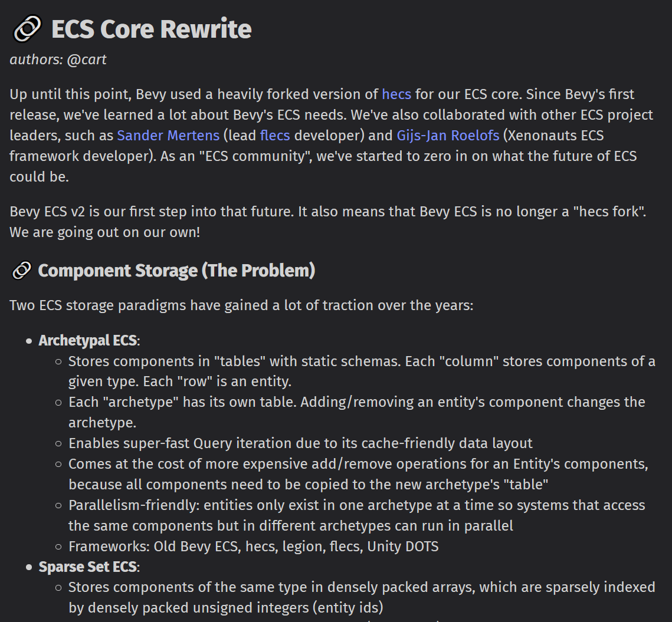Image resolution: width=672 pixels, height=622 pixels.
Task: Open the Sander Mertens link
Action: (168, 136)
